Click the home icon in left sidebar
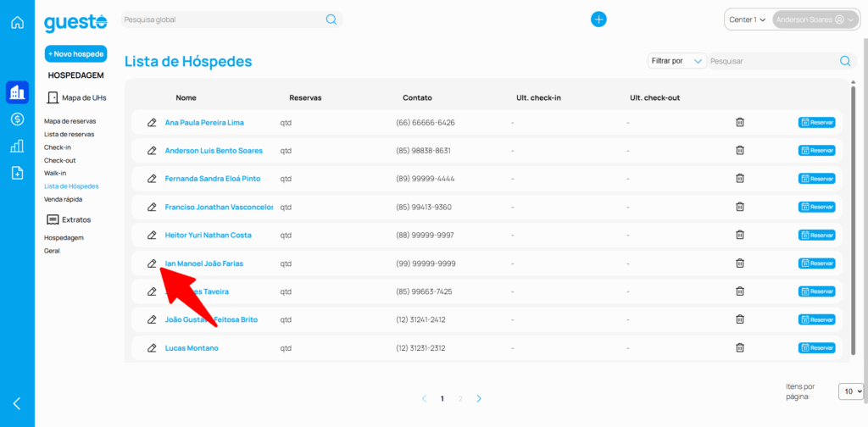The image size is (868, 427). tap(17, 22)
